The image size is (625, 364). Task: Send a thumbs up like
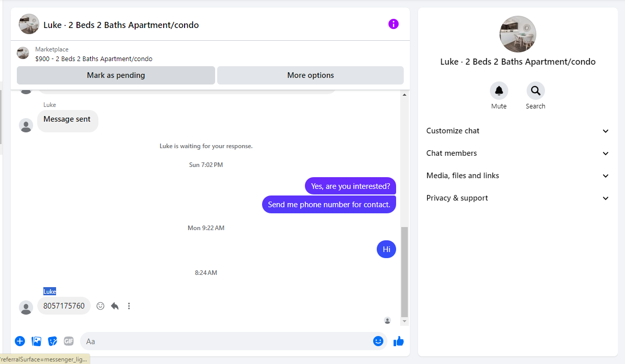(399, 341)
